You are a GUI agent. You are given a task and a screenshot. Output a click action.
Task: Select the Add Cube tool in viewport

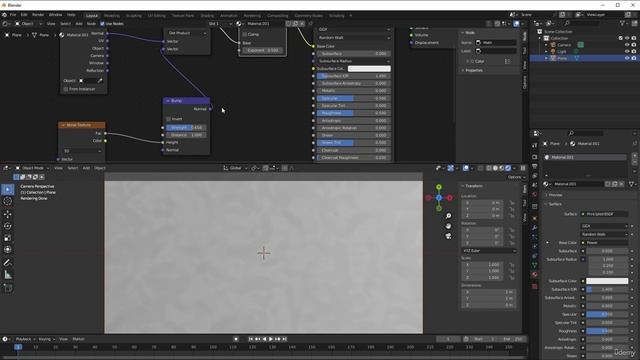(8, 288)
